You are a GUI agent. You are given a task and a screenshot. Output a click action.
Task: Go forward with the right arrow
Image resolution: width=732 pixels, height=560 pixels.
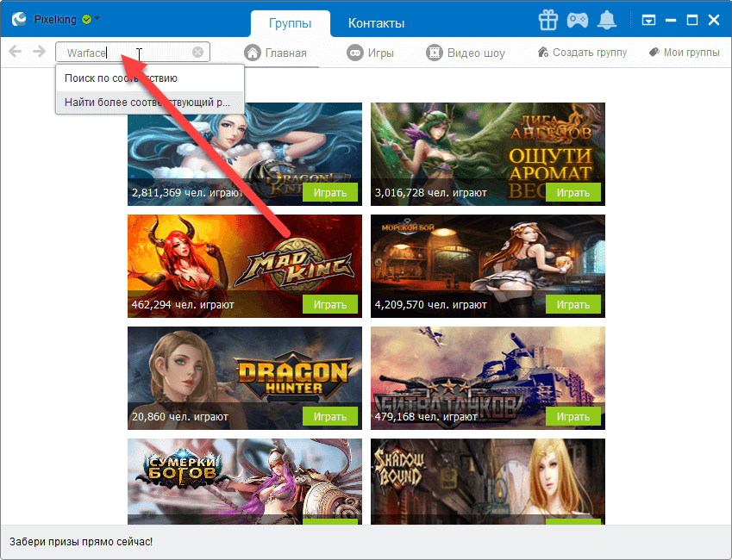click(39, 52)
